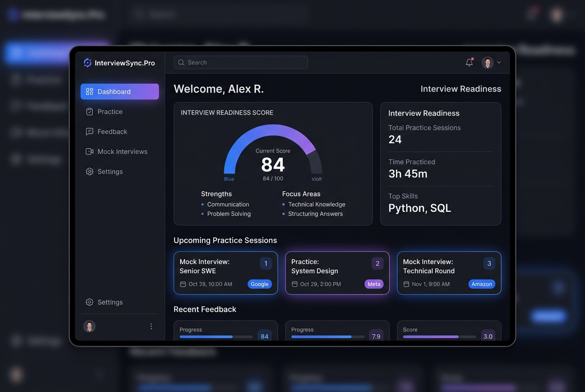Open the three-dot menu beside the sidebar avatar
The height and width of the screenshot is (392, 585).
[151, 326]
